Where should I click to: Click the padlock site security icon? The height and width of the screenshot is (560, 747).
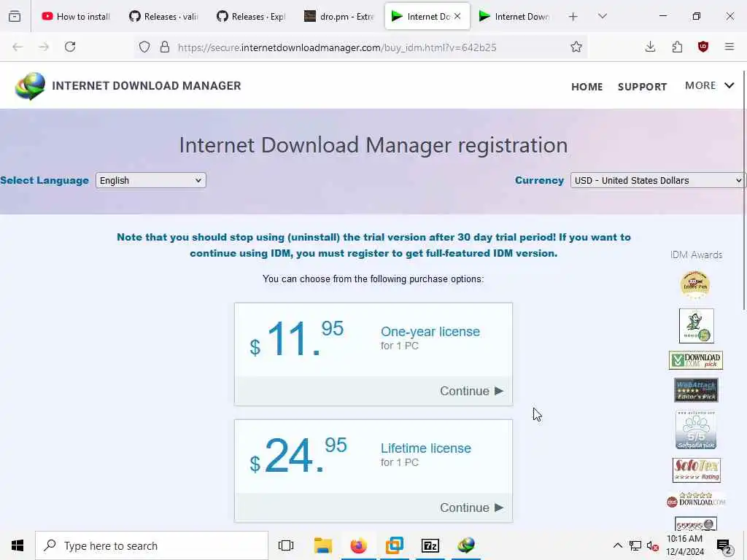[x=165, y=47]
